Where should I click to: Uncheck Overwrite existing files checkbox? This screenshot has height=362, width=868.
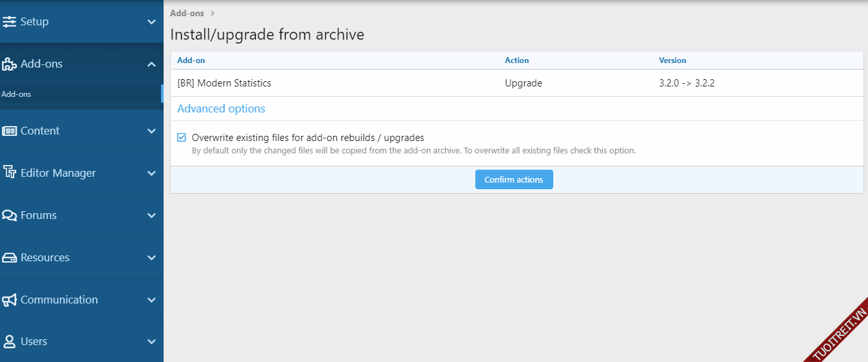(x=182, y=138)
